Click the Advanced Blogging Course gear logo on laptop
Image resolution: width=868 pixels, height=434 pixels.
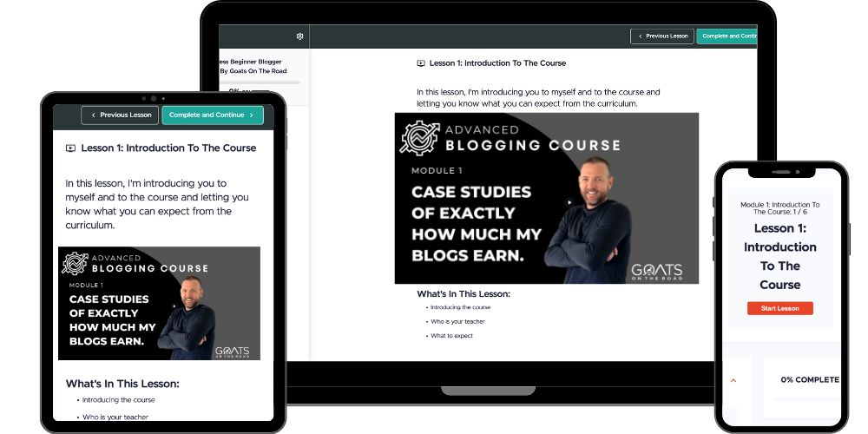[419, 138]
